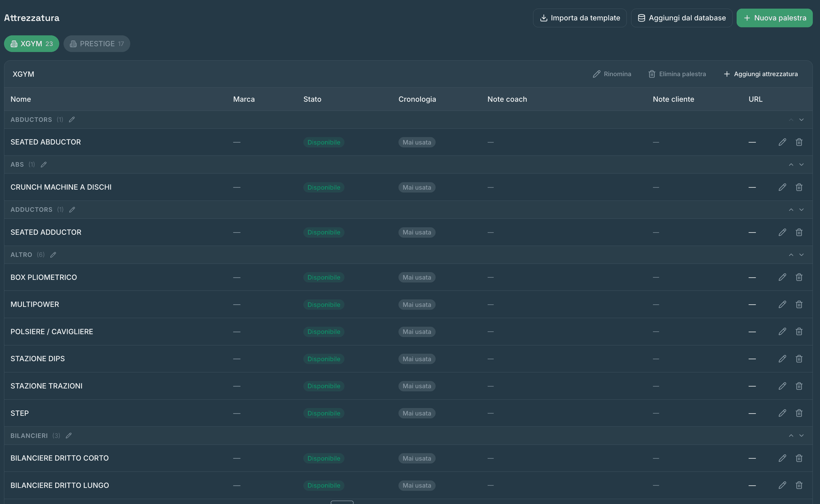Delete the BILANCIERE DRITTO CORTO row
Viewport: 820px width, 504px height.
point(799,458)
